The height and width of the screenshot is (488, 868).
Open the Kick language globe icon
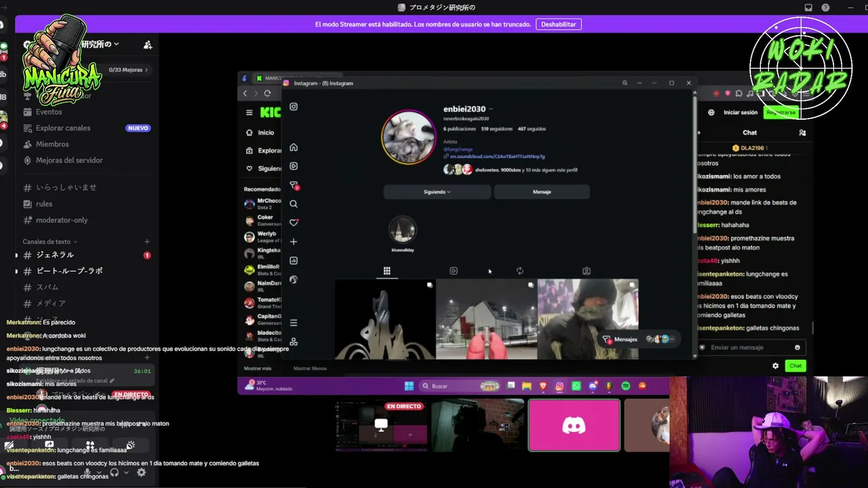tap(711, 113)
